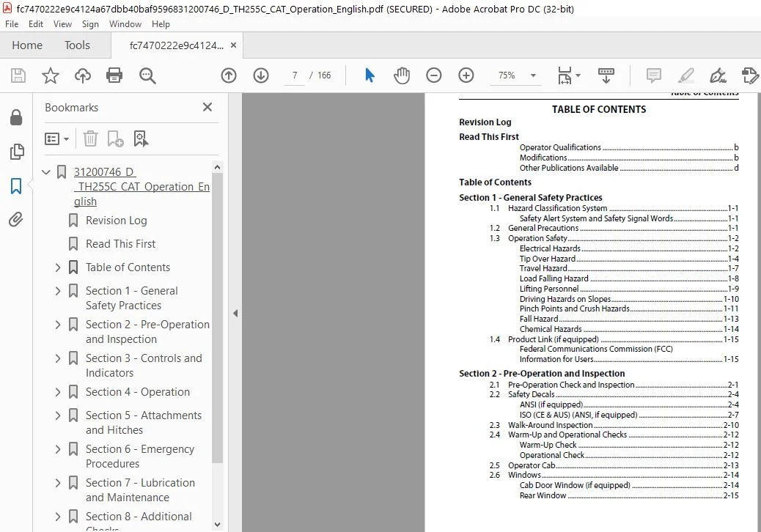The height and width of the screenshot is (532, 761).
Task: Expand the Table of Contents bookmark
Action: [x=58, y=267]
